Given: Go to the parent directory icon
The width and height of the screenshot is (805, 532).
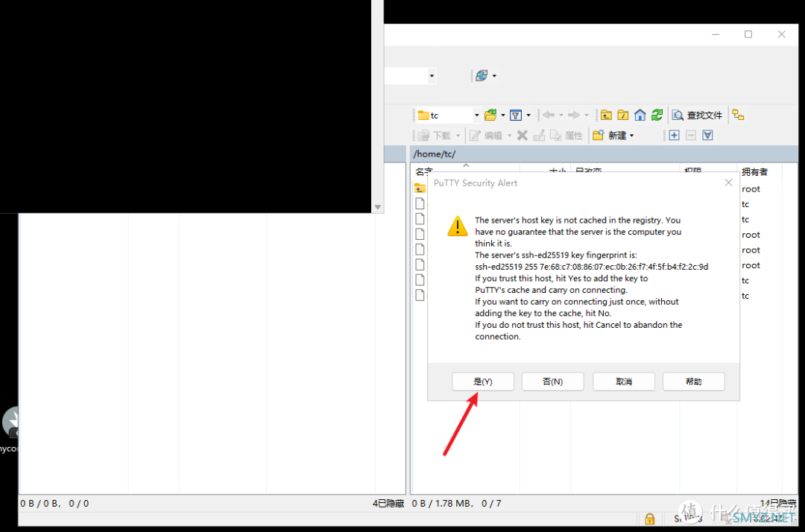Looking at the screenshot, I should coord(606,115).
